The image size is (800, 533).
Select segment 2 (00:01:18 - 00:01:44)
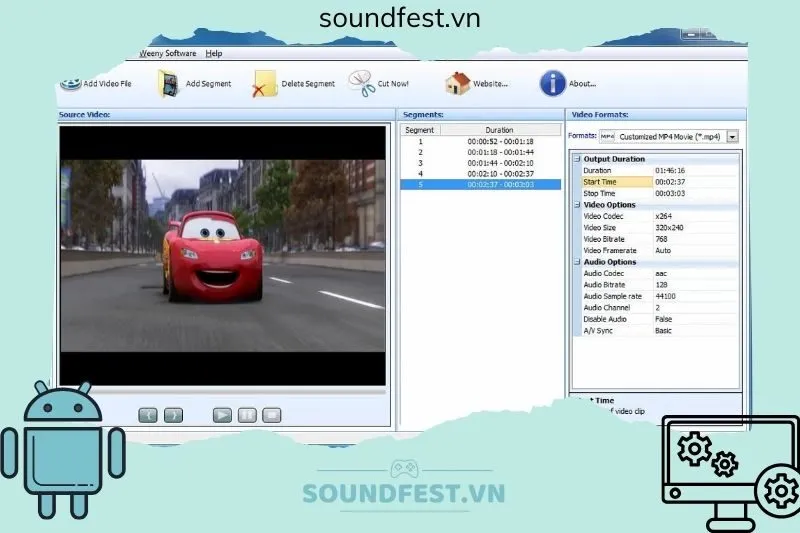[x=481, y=152]
